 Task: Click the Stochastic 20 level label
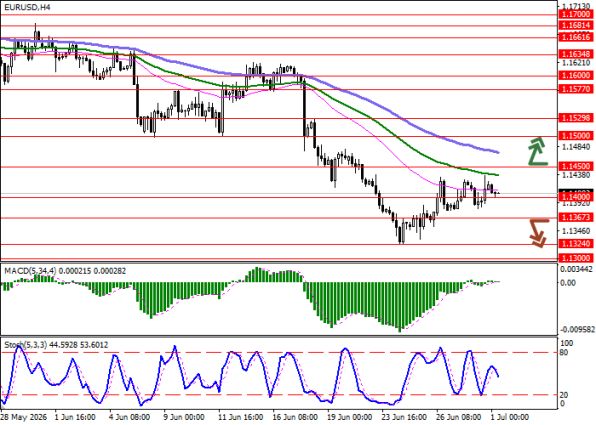[x=564, y=395]
